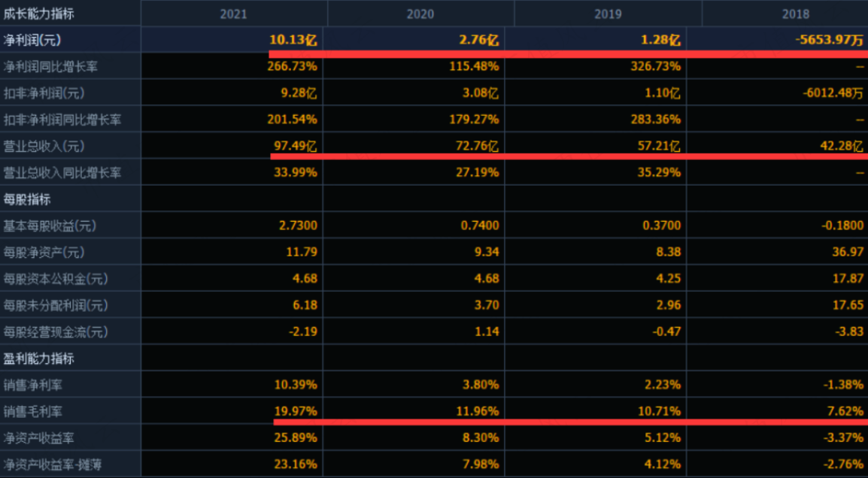Select the 净利润(元) row label
The height and width of the screenshot is (478, 868).
click(x=32, y=40)
